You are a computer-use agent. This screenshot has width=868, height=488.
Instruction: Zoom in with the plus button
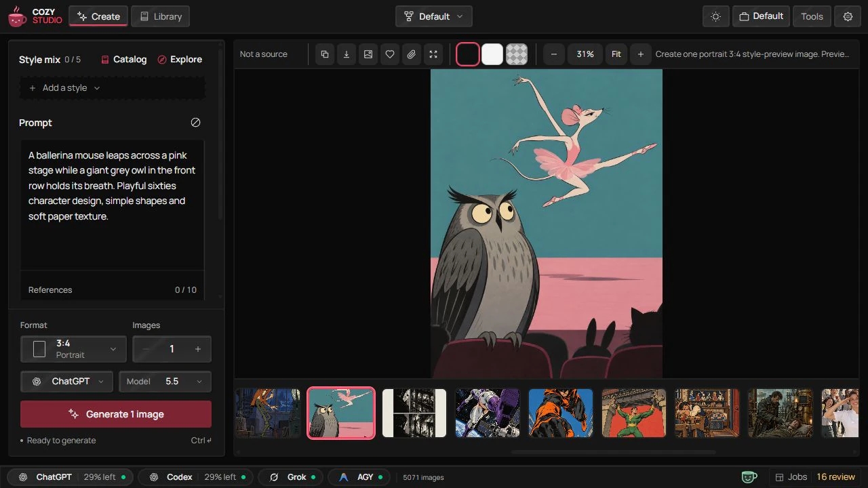[x=641, y=54]
